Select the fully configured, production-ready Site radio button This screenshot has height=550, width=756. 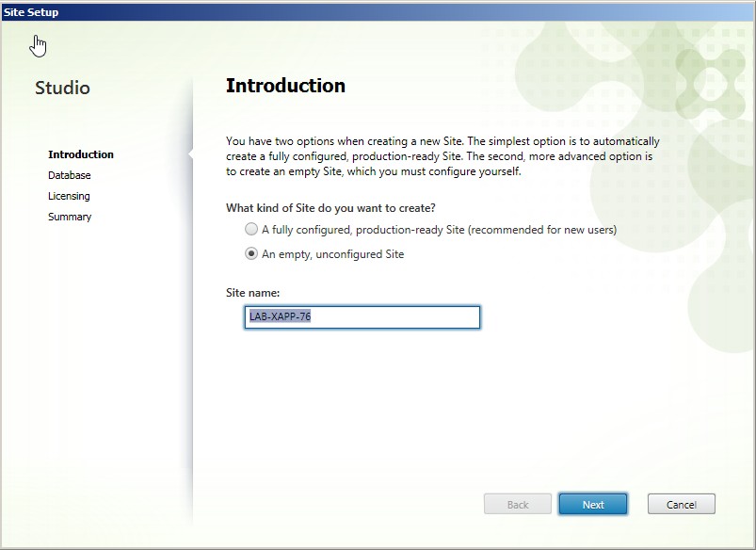point(251,229)
